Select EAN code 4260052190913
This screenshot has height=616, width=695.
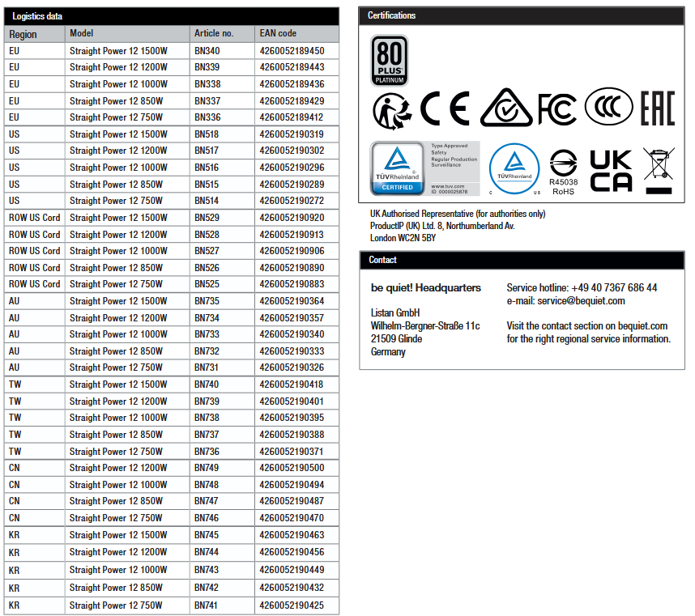coord(292,234)
